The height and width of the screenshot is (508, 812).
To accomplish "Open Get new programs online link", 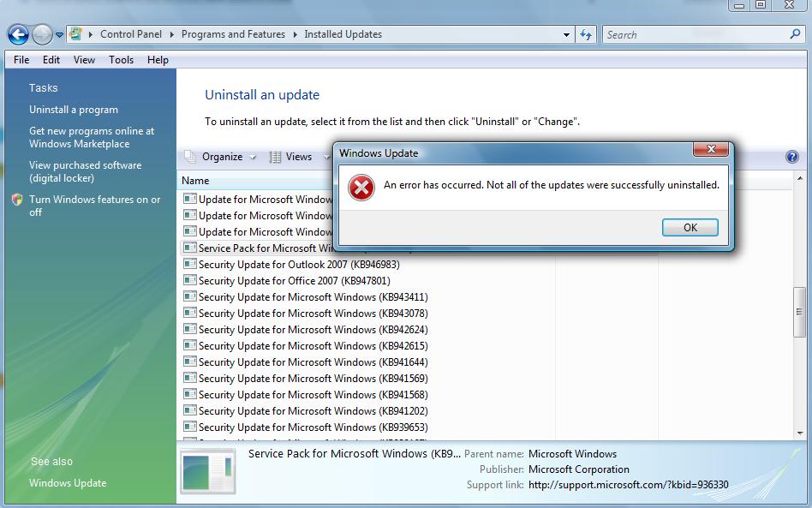I will click(92, 137).
